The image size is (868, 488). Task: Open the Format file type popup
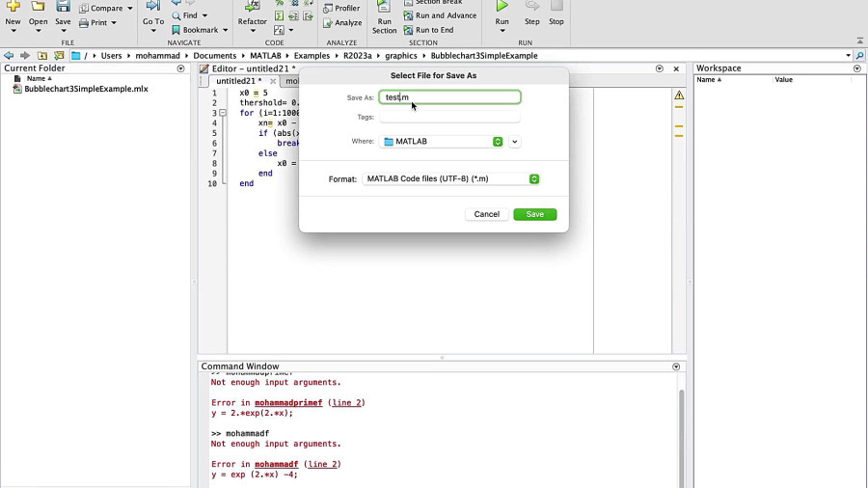[450, 178]
